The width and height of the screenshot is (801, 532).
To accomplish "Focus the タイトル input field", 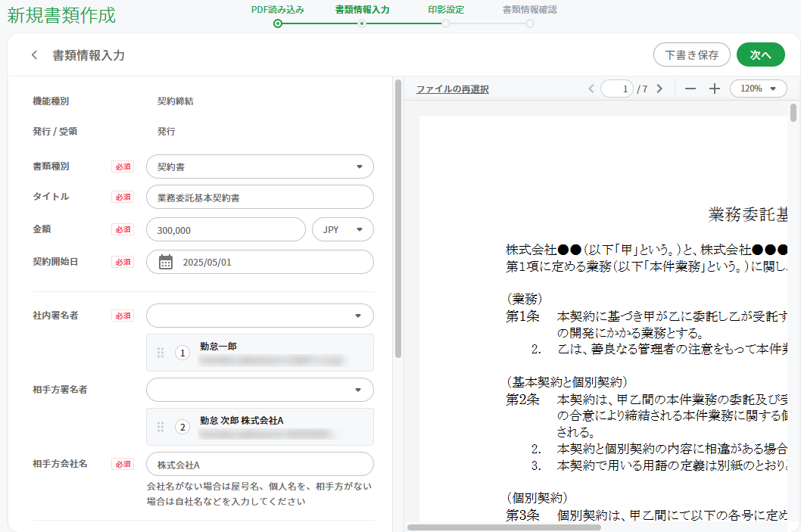I will [x=260, y=197].
